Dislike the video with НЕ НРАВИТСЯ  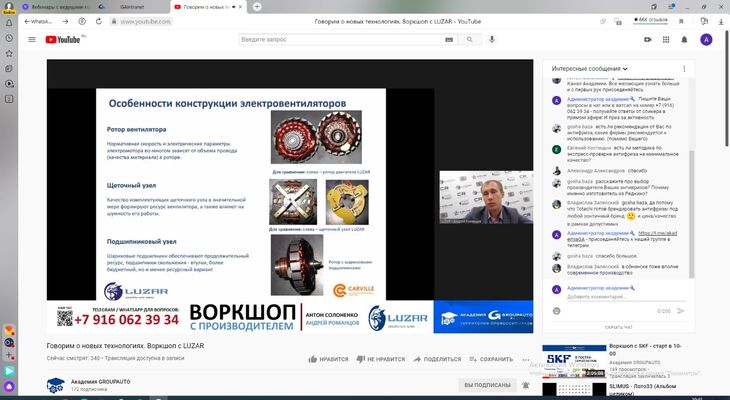[380, 359]
